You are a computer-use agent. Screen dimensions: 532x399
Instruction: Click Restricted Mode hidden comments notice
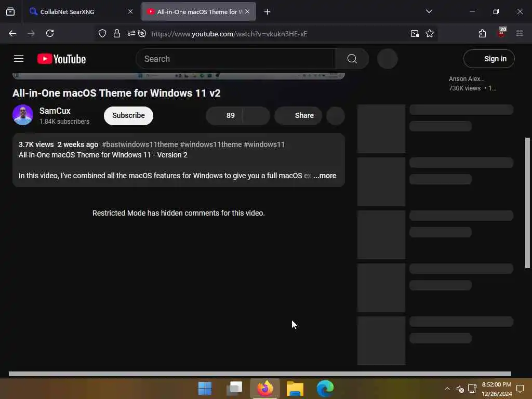179,213
